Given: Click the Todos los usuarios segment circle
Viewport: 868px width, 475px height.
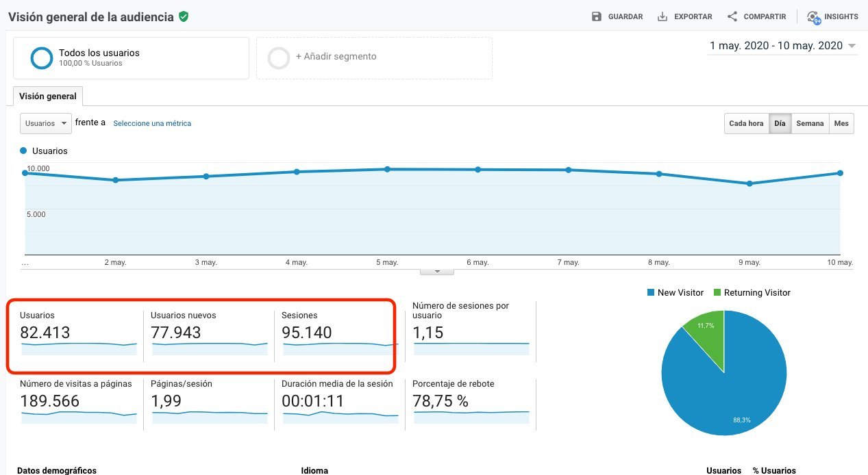Looking at the screenshot, I should click(42, 58).
